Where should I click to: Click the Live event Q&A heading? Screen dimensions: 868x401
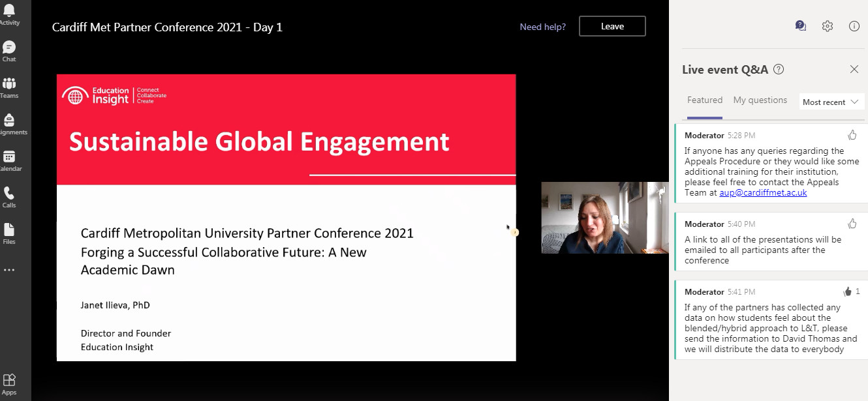coord(725,70)
